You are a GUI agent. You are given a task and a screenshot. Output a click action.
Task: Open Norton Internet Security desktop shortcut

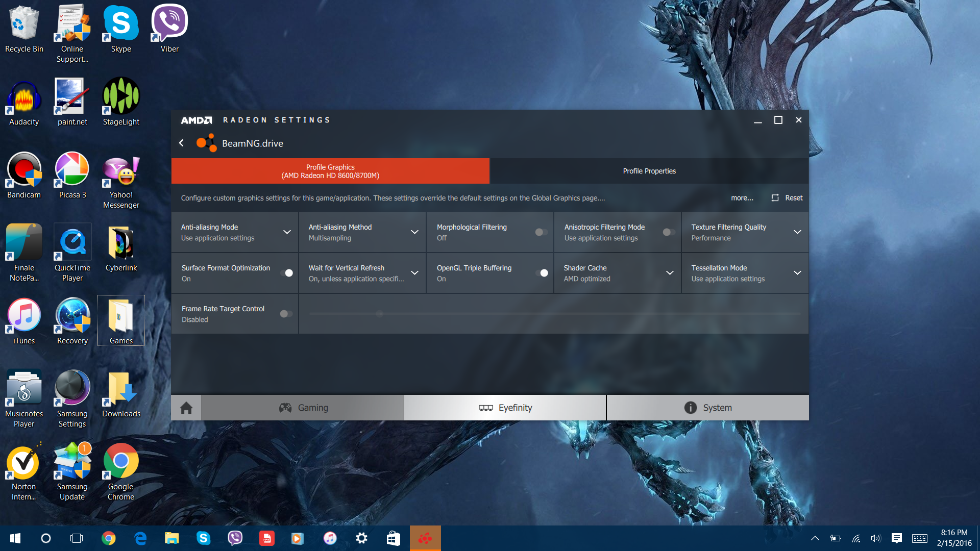24,472
